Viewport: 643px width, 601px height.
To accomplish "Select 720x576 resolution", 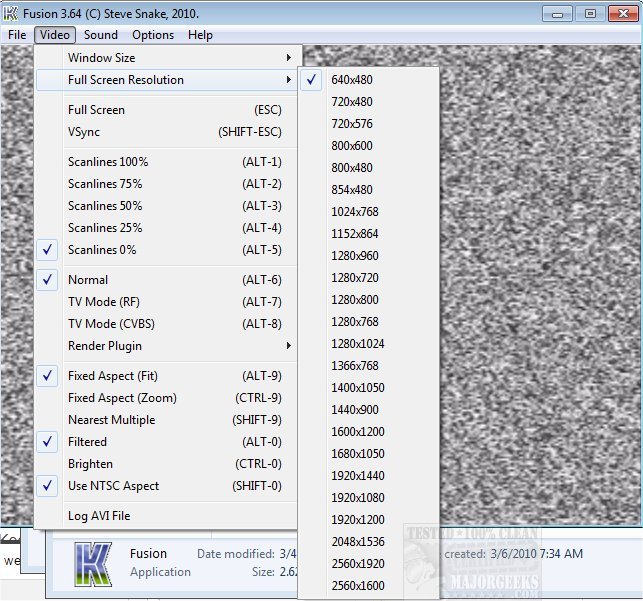I will (x=369, y=124).
